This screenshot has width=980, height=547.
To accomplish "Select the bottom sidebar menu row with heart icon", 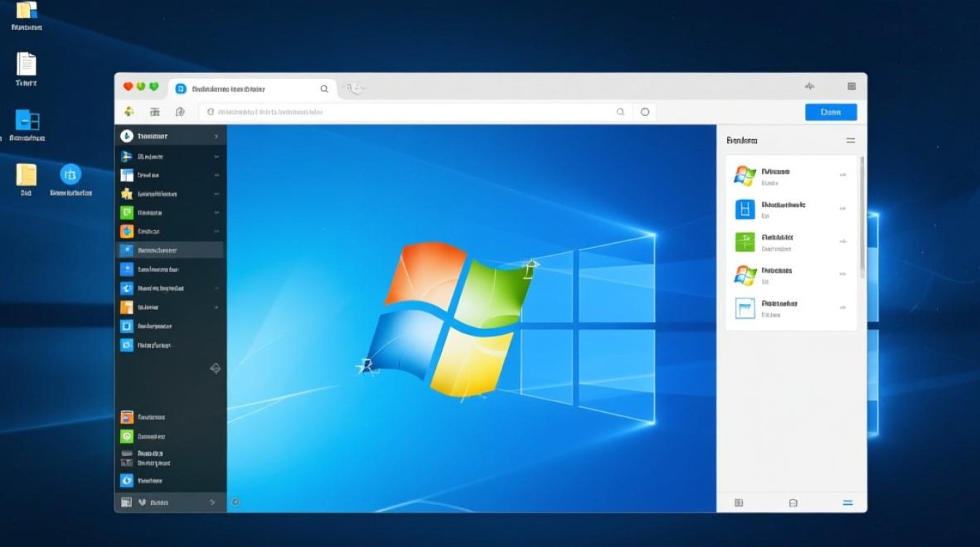I will pos(169,502).
